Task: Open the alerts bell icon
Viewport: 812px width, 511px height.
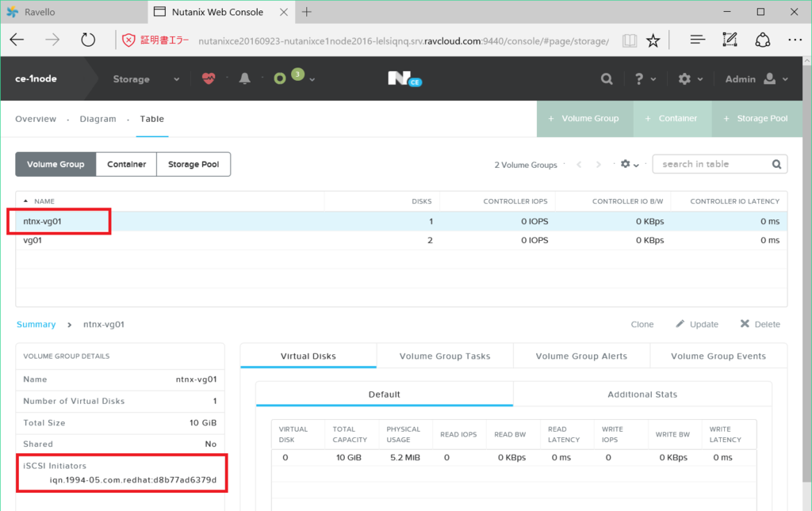Action: pyautogui.click(x=244, y=78)
